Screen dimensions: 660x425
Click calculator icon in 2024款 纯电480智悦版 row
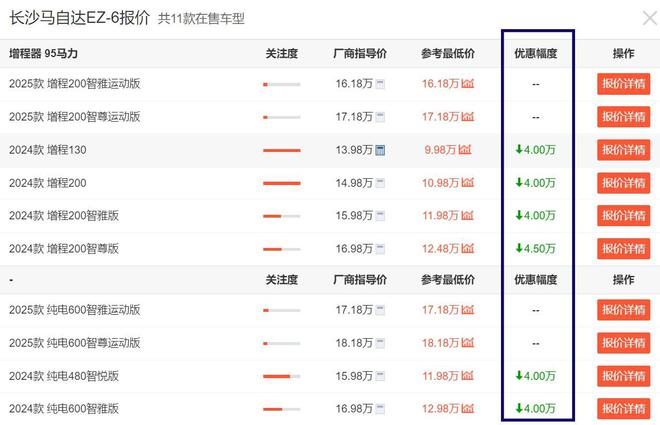(381, 376)
